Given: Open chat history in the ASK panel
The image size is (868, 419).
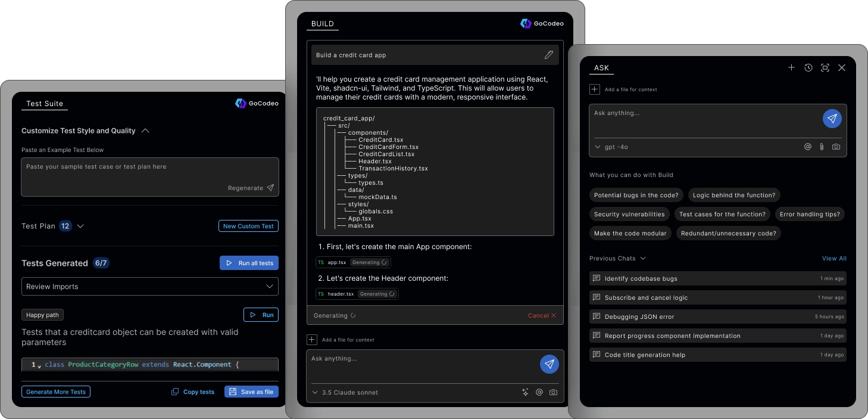Looking at the screenshot, I should pyautogui.click(x=808, y=67).
